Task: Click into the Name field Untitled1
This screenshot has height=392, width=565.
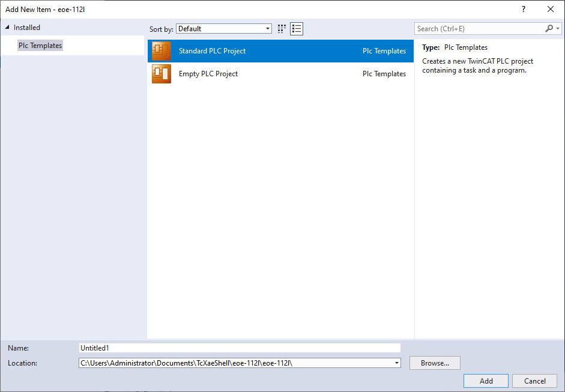Action: 239,348
